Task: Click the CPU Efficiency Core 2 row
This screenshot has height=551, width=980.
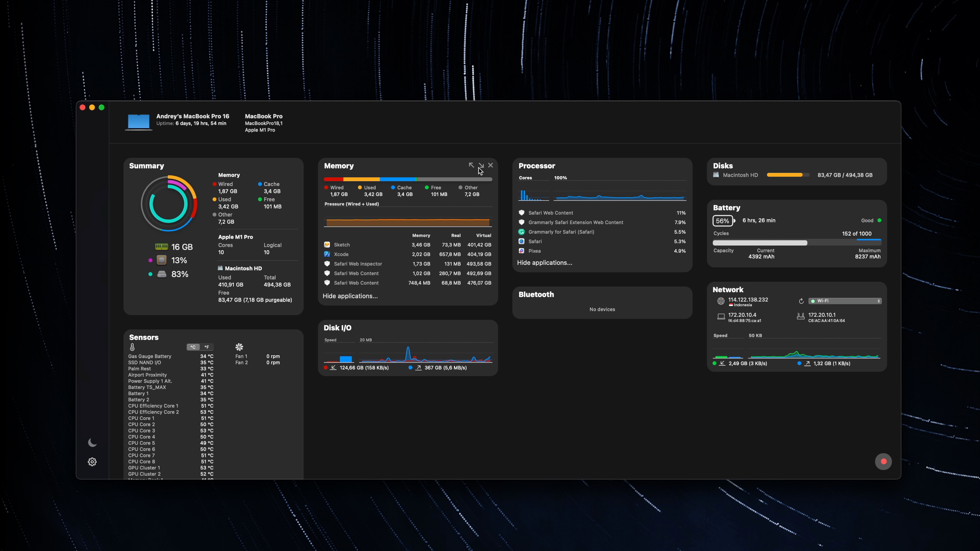Action: pos(171,412)
